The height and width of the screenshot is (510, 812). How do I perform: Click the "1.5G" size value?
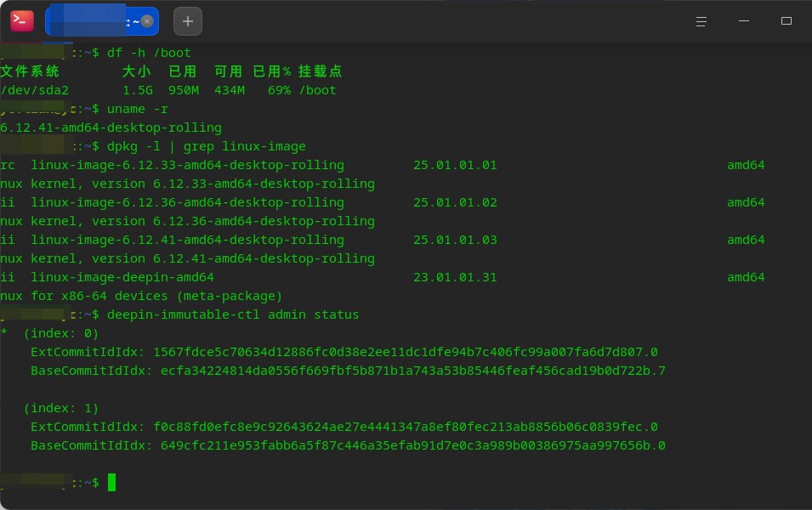pos(138,90)
